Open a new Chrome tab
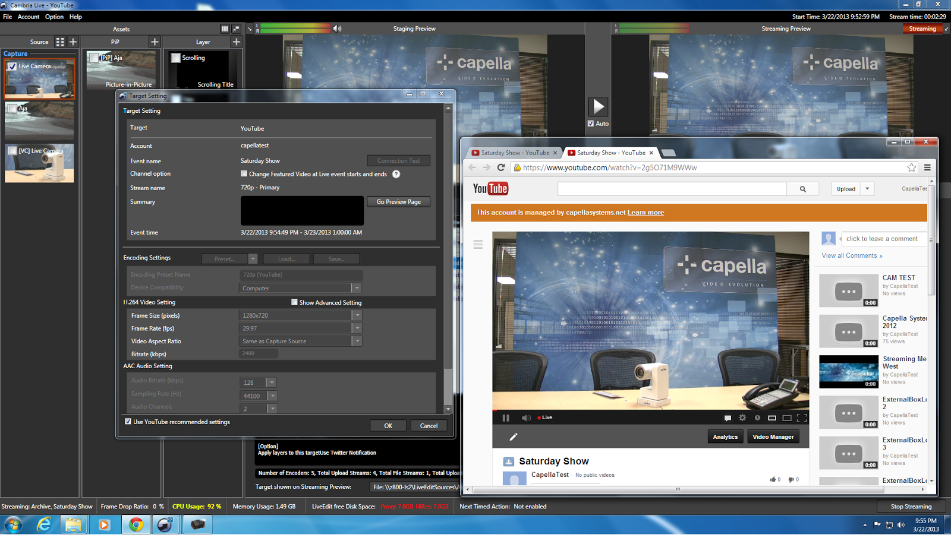Screen dimensions: 951x560 [x=669, y=153]
